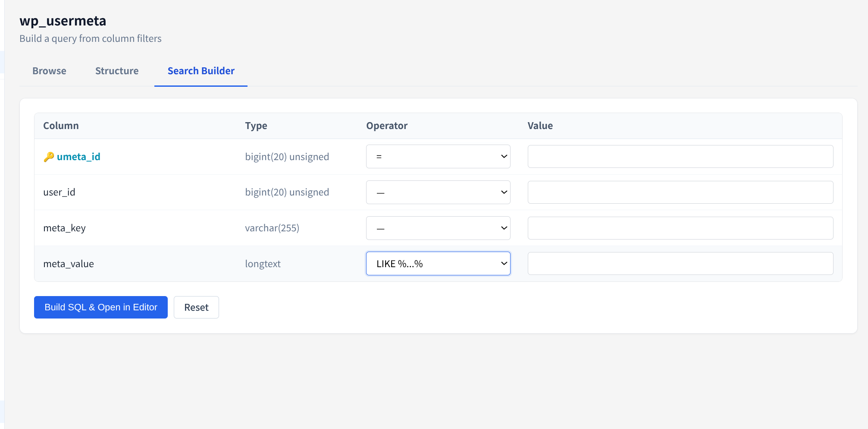Click the Value input for meta_value
Image resolution: width=868 pixels, height=429 pixels.
click(680, 263)
